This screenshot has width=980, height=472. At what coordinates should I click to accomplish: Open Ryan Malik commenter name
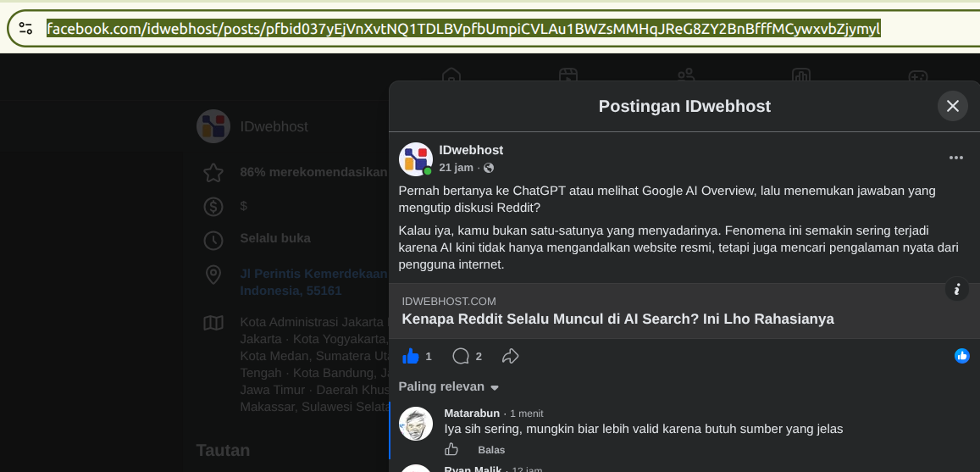(x=472, y=469)
